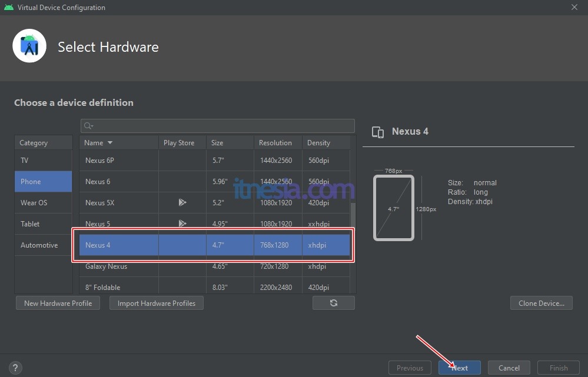Click the Nexus 4 device icon in the details panel
Image resolution: width=588 pixels, height=377 pixels.
pyautogui.click(x=377, y=132)
